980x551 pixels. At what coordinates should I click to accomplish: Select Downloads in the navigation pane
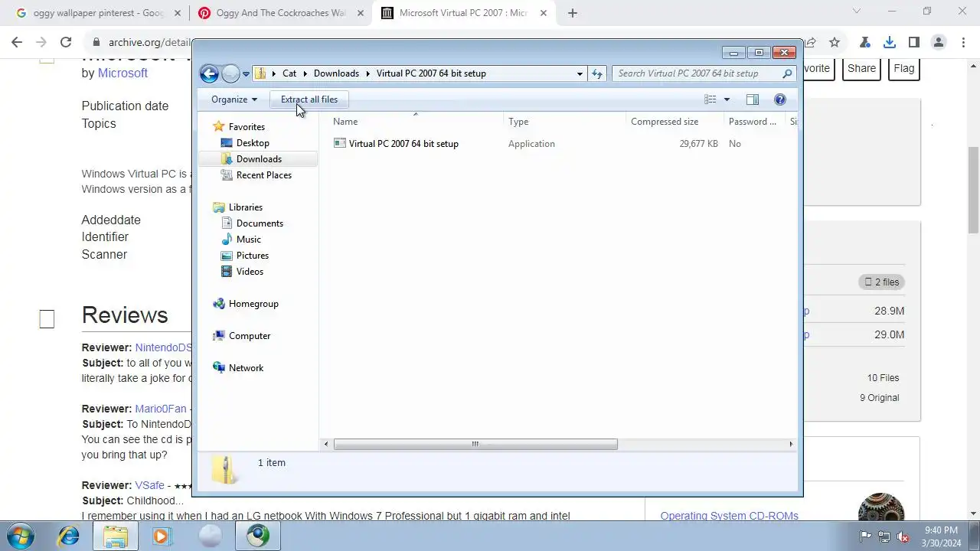[x=259, y=159]
